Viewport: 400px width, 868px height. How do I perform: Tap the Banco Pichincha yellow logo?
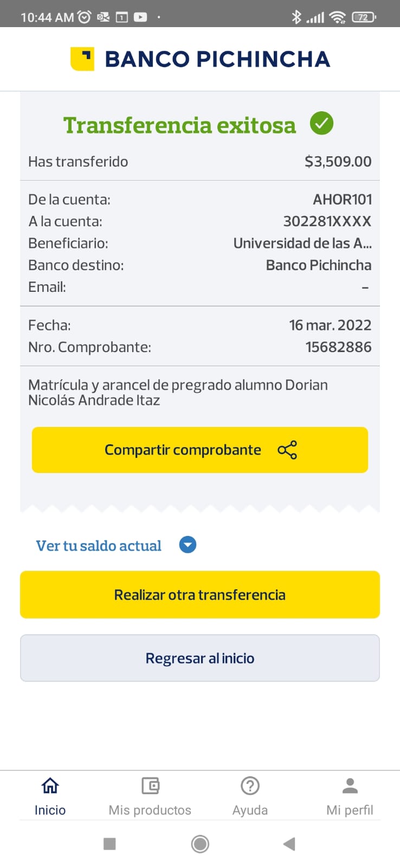82,59
